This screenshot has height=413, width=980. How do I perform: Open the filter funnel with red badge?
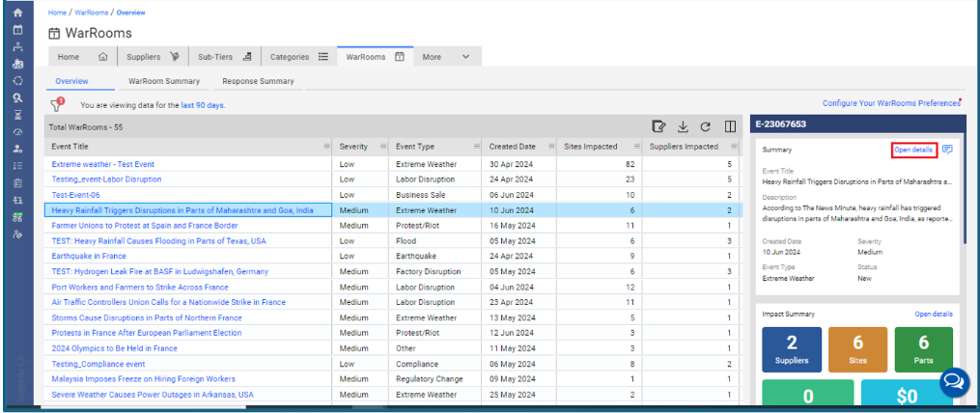click(58, 104)
